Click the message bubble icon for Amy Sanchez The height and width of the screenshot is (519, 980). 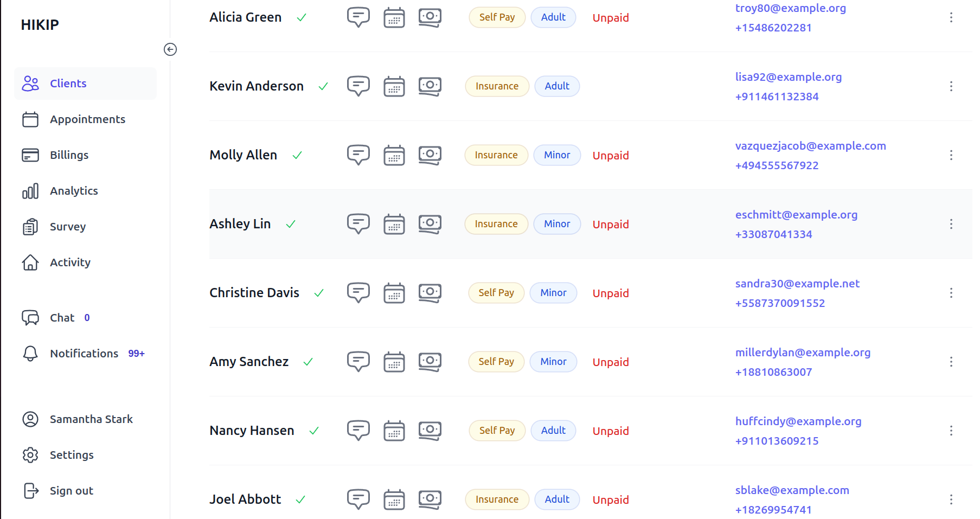[358, 361]
